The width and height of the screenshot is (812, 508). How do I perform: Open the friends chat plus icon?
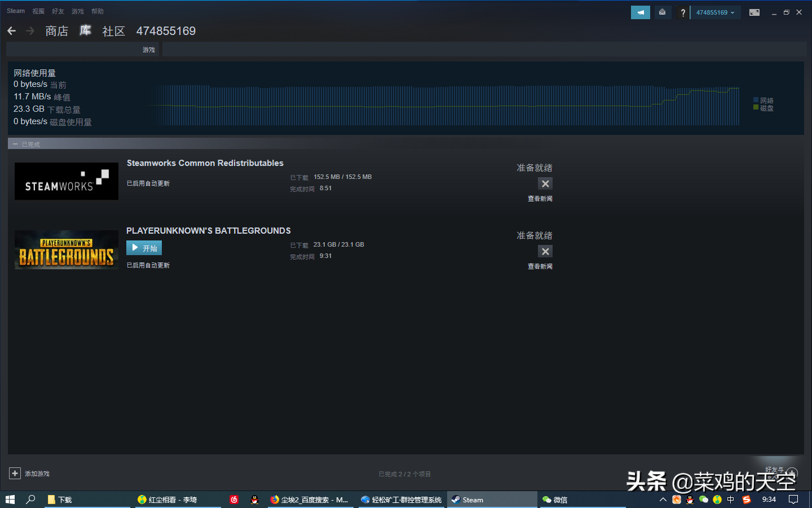coord(792,473)
